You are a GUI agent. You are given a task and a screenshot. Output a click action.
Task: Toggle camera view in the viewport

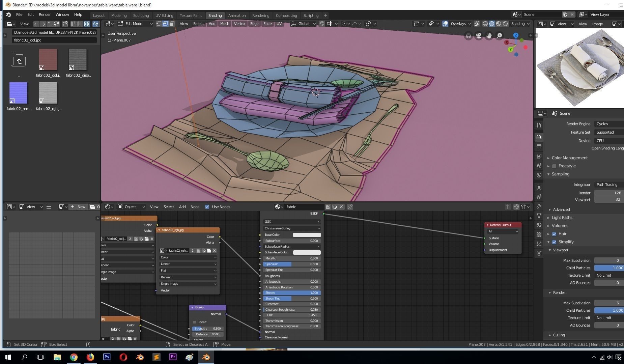[479, 36]
